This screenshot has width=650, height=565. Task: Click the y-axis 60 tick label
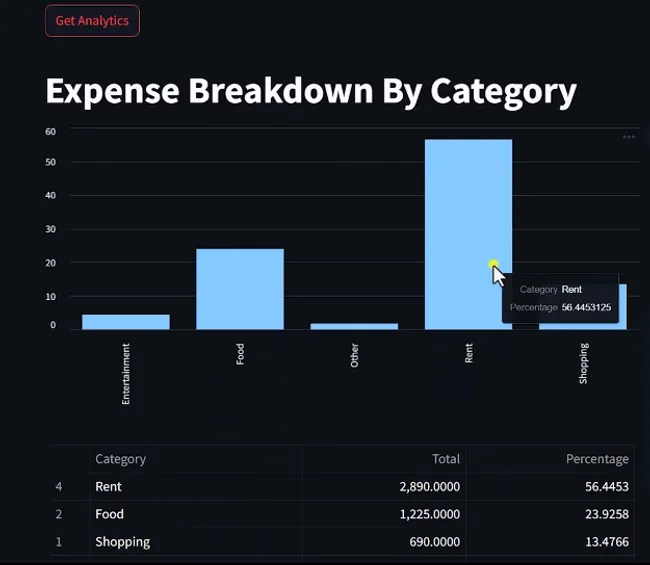point(51,132)
